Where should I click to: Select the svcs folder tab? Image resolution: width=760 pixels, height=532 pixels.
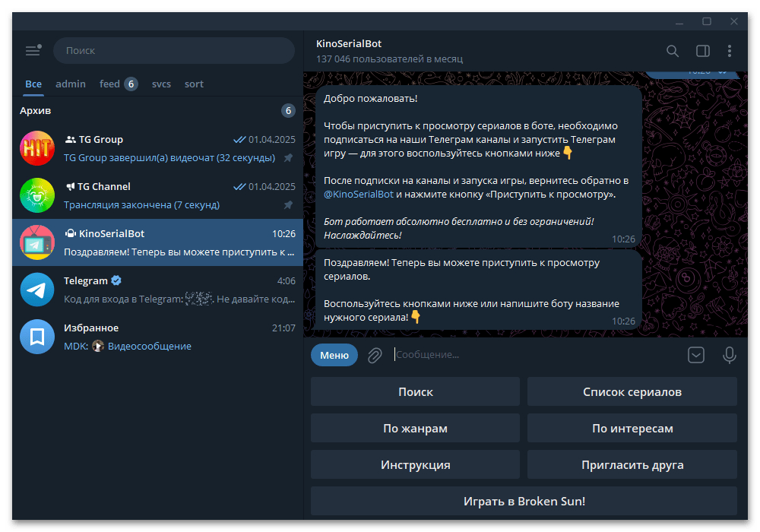(x=161, y=84)
